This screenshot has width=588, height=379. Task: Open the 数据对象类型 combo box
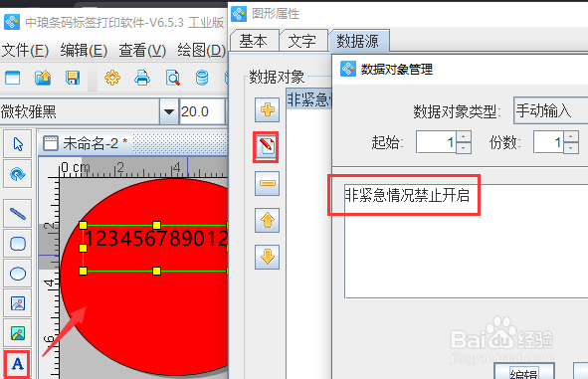coord(550,110)
